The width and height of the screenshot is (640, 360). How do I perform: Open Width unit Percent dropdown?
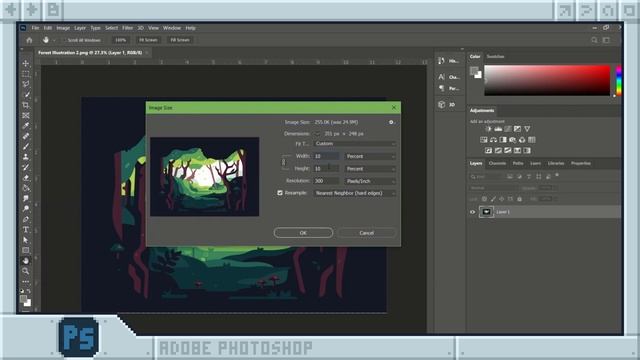point(371,156)
